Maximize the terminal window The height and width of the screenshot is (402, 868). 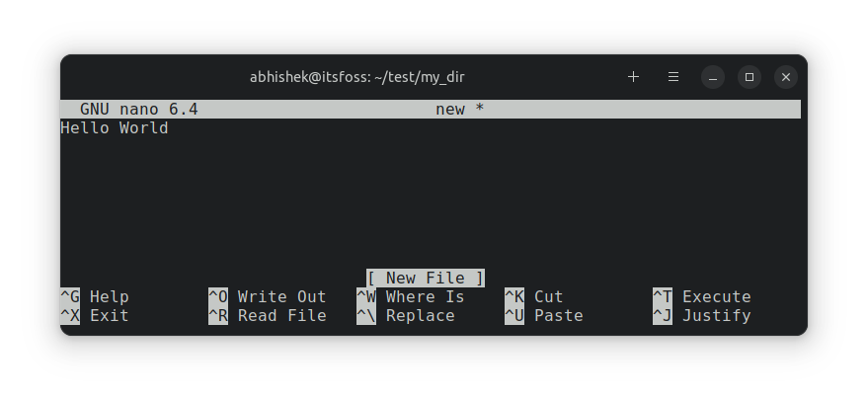tap(750, 77)
